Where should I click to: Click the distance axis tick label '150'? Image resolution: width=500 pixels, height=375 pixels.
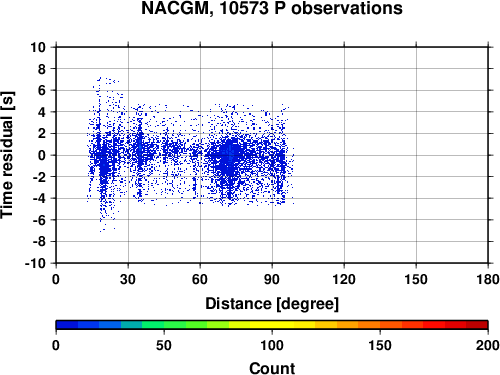[416, 279]
